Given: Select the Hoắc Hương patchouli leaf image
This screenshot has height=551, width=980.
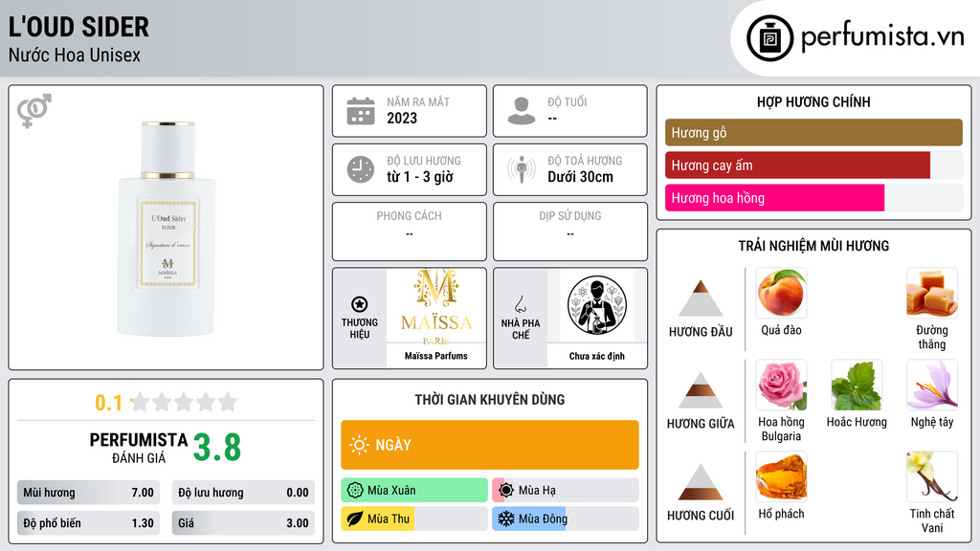Looking at the screenshot, I should pyautogui.click(x=857, y=385).
